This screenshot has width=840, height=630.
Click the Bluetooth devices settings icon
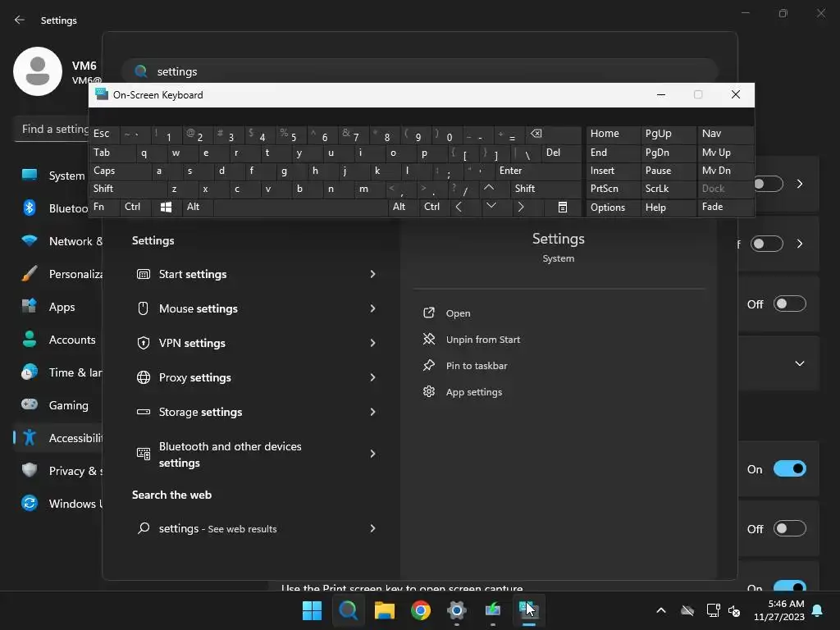point(144,454)
